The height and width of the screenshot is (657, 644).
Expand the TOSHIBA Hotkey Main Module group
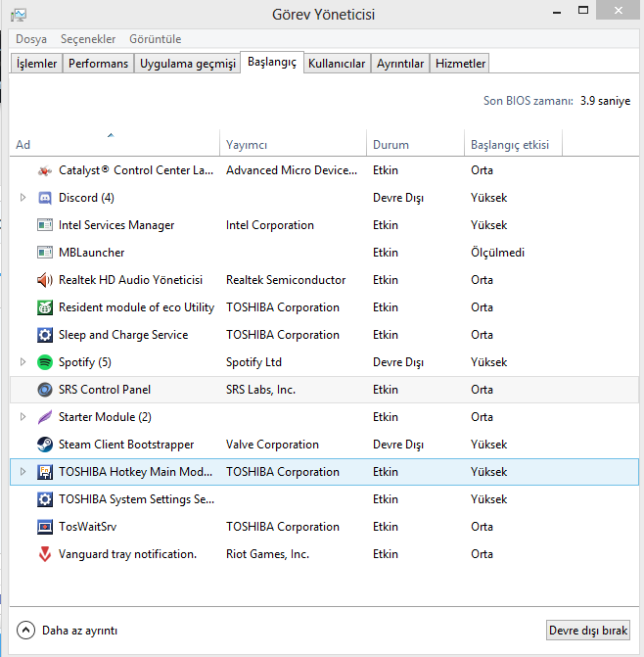pyautogui.click(x=23, y=472)
